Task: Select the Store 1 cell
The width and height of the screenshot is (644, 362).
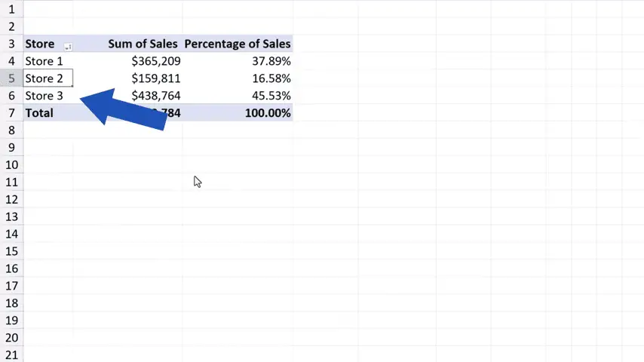Action: 44,61
